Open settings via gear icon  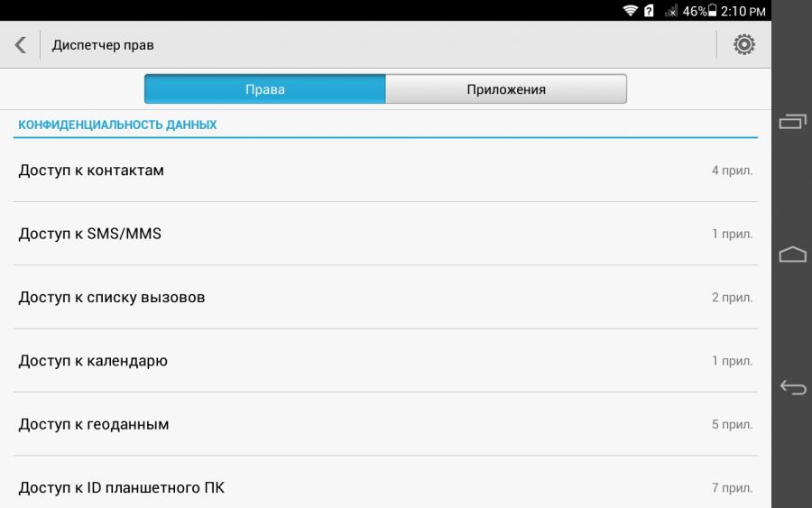(743, 44)
